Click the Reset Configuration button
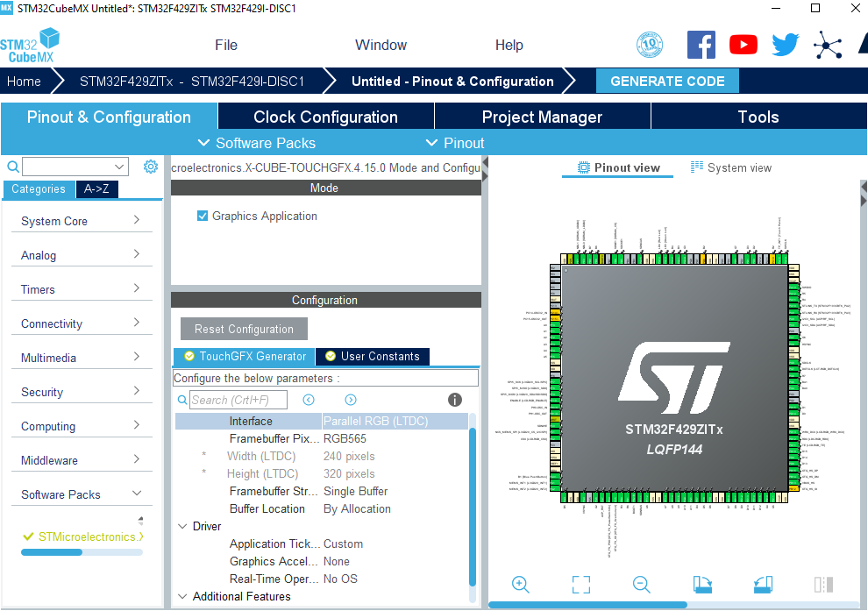868x611 pixels. pos(244,329)
